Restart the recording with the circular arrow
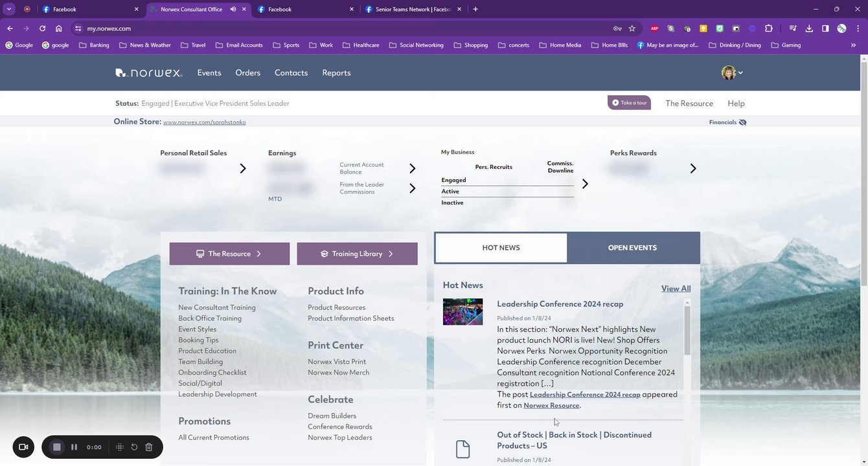Viewport: 868px width, 466px height. pos(134,447)
